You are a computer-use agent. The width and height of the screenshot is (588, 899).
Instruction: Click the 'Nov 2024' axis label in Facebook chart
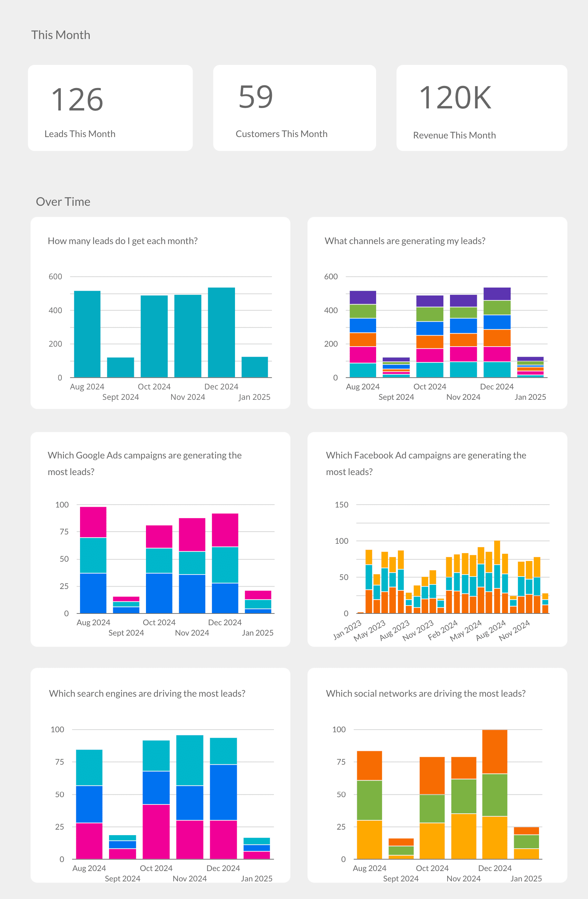(514, 630)
